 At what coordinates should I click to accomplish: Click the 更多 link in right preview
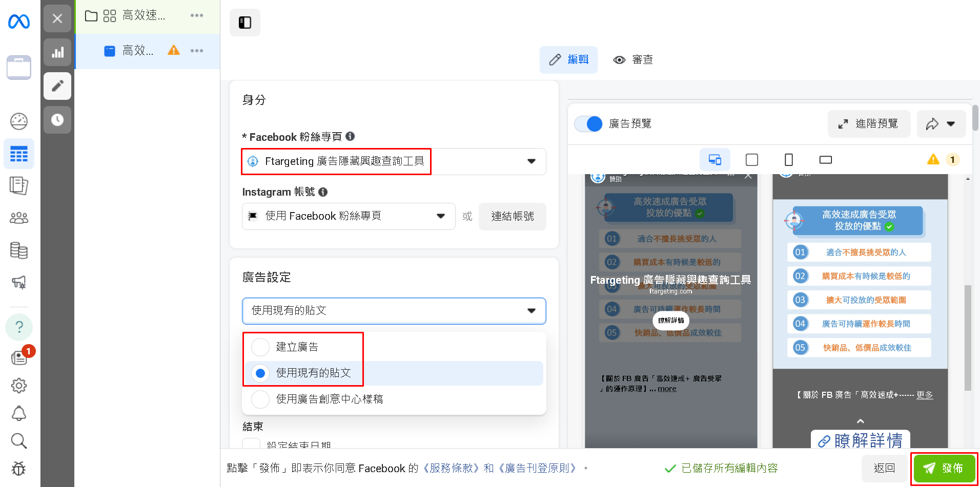point(925,395)
